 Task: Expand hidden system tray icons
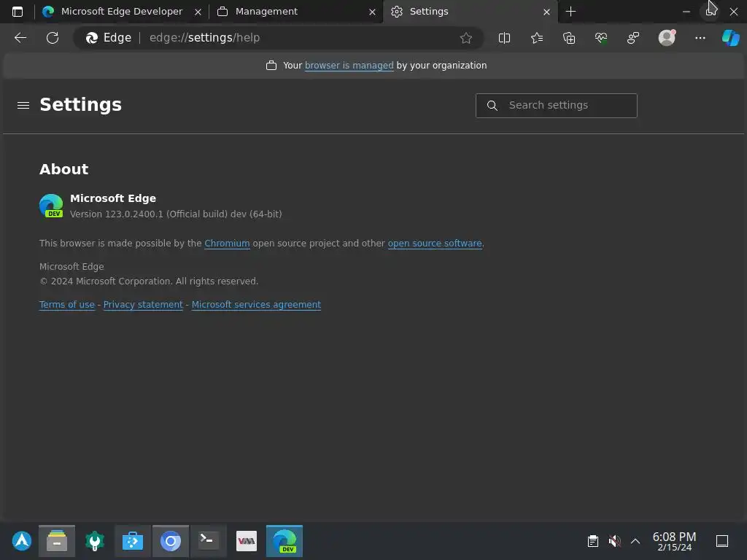click(x=635, y=541)
